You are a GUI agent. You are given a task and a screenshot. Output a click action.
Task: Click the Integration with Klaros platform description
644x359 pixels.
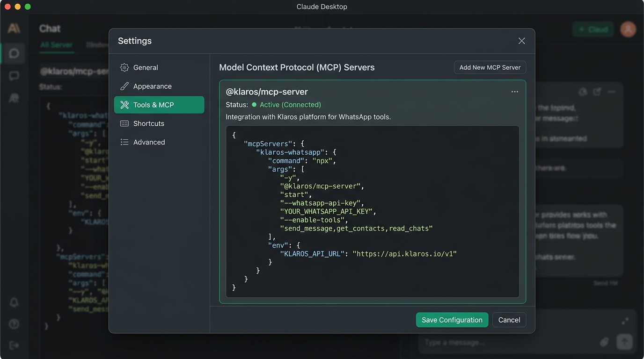tap(308, 117)
